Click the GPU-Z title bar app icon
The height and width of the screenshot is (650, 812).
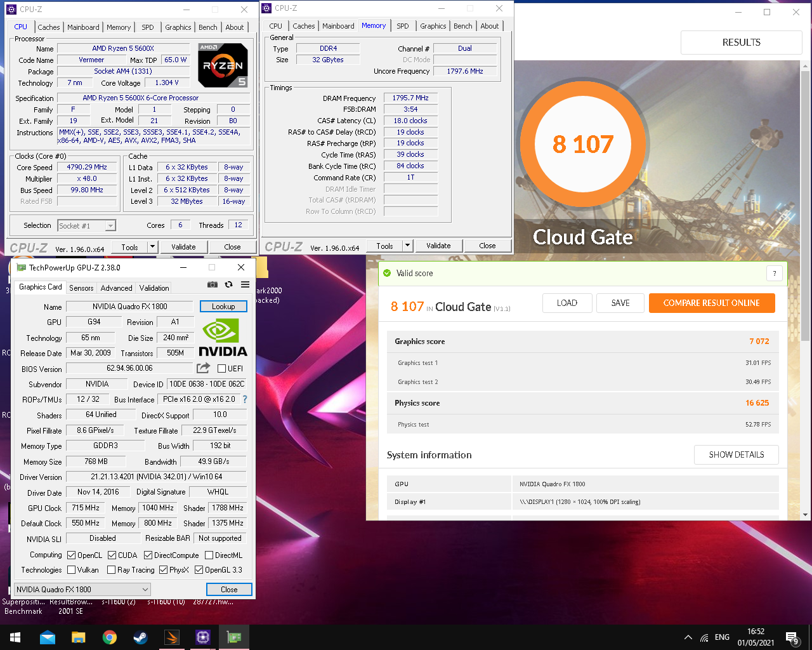coord(22,267)
